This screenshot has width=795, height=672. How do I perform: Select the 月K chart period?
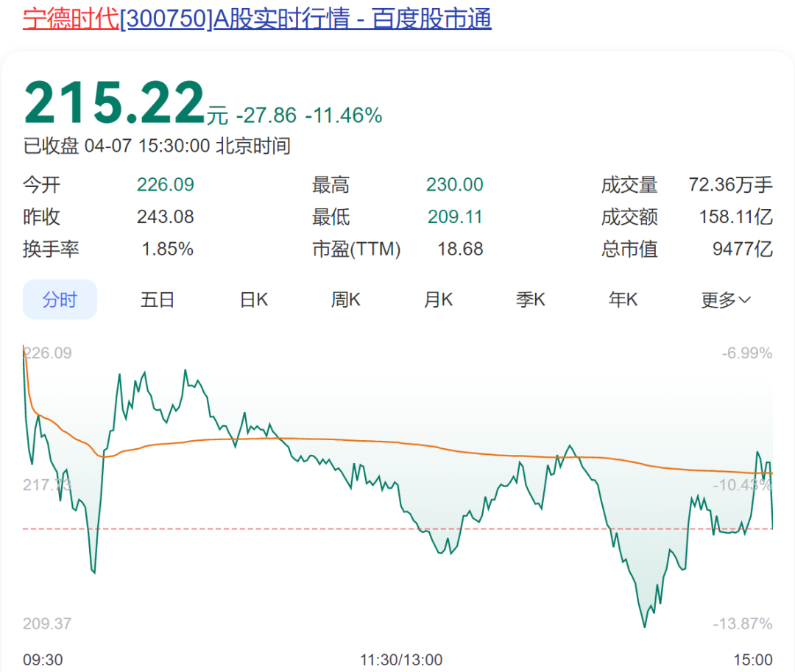pyautogui.click(x=438, y=299)
